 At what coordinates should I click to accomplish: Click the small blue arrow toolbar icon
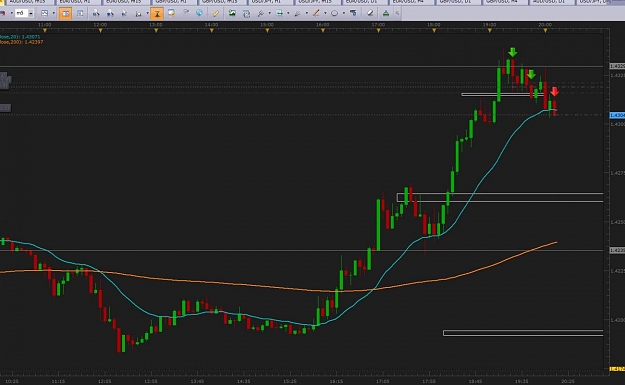[x=124, y=14]
